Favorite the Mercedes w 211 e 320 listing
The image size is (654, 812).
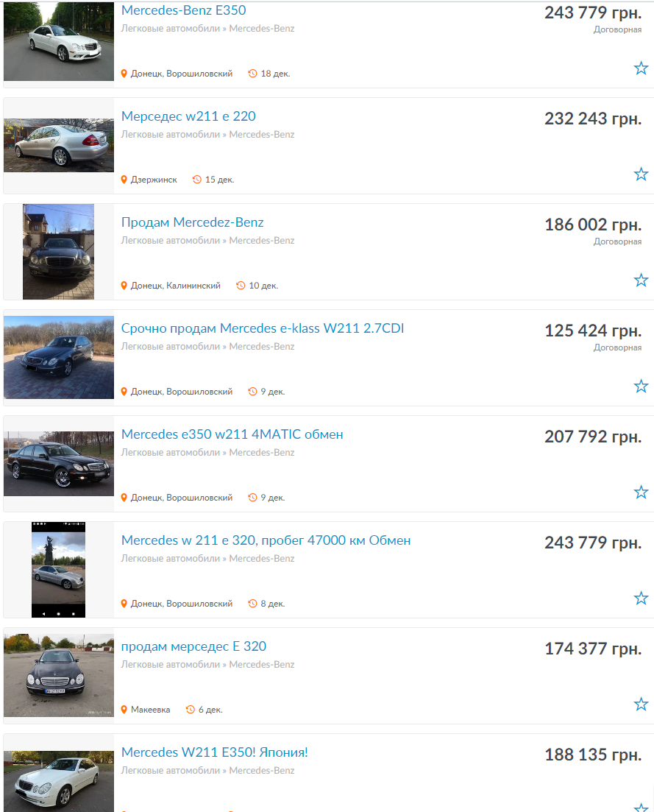[641, 598]
